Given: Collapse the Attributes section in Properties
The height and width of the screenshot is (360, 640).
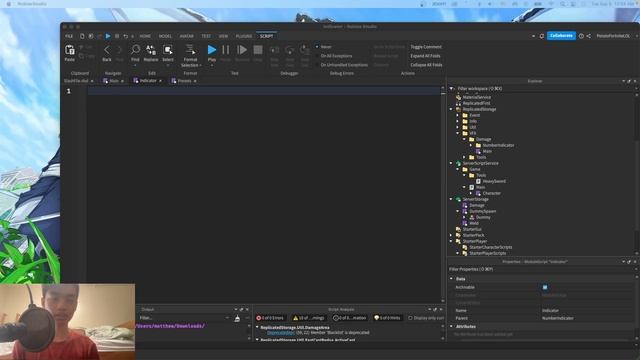Looking at the screenshot, I should point(451,327).
